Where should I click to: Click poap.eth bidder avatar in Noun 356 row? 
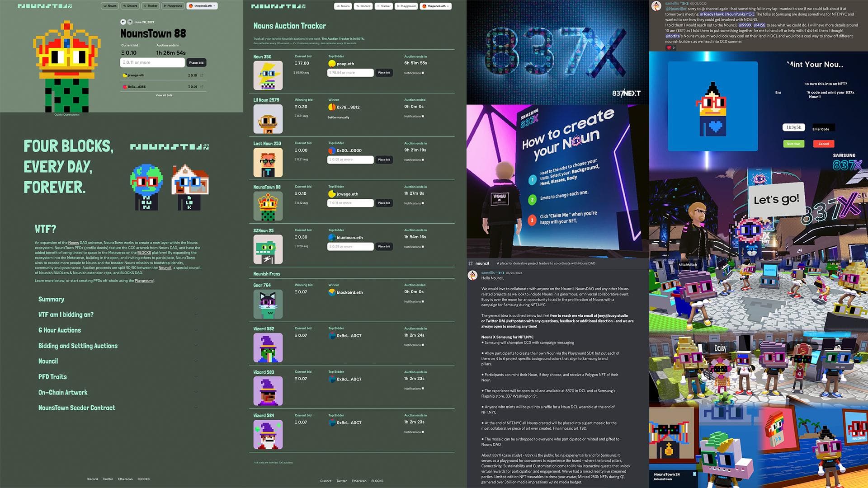(332, 64)
